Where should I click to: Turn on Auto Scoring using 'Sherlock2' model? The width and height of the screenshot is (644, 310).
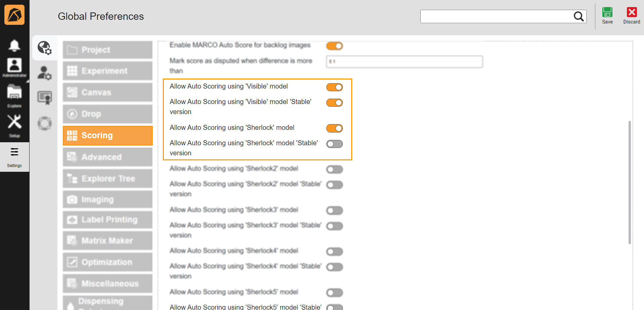tap(334, 169)
